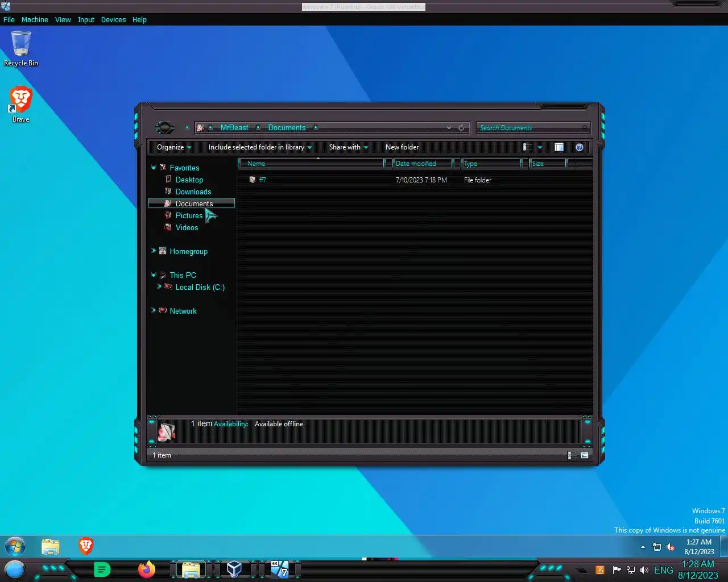
Task: Open VirtualBox manager on host taskbar
Action: pyautogui.click(x=234, y=569)
